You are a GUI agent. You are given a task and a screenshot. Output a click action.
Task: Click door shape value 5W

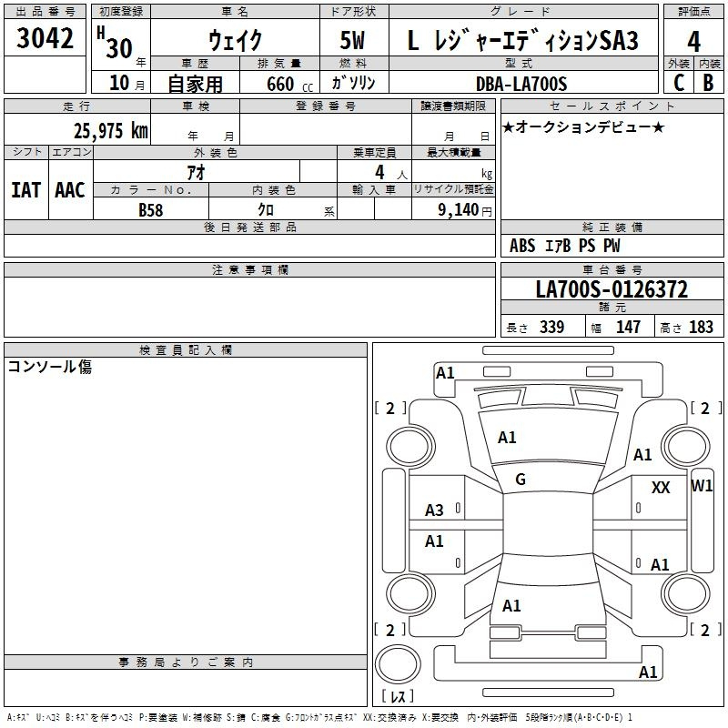click(352, 40)
